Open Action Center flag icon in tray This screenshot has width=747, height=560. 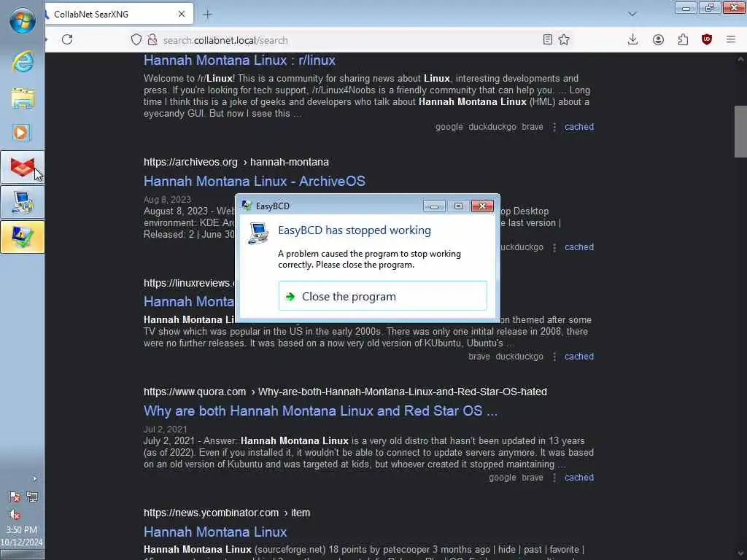pyautogui.click(x=15, y=497)
